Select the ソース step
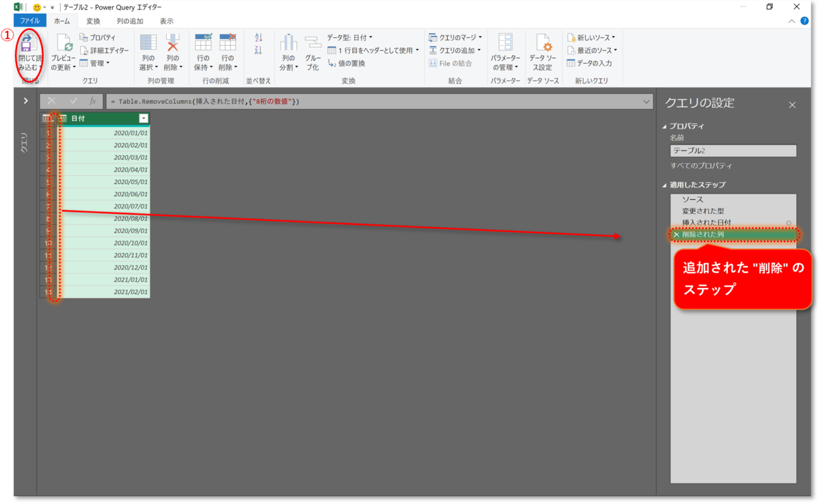Viewport: 821px width, 504px height. [x=733, y=200]
